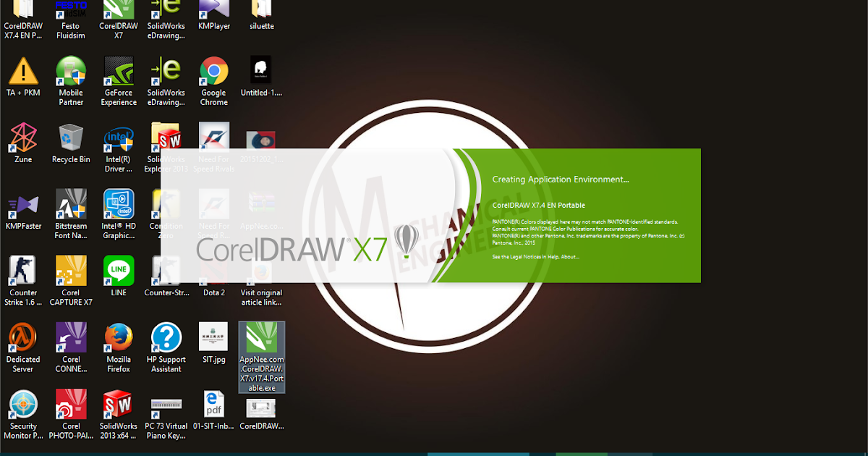Open the Zune desktop shortcut
The width and height of the screenshot is (868, 456).
(23, 143)
